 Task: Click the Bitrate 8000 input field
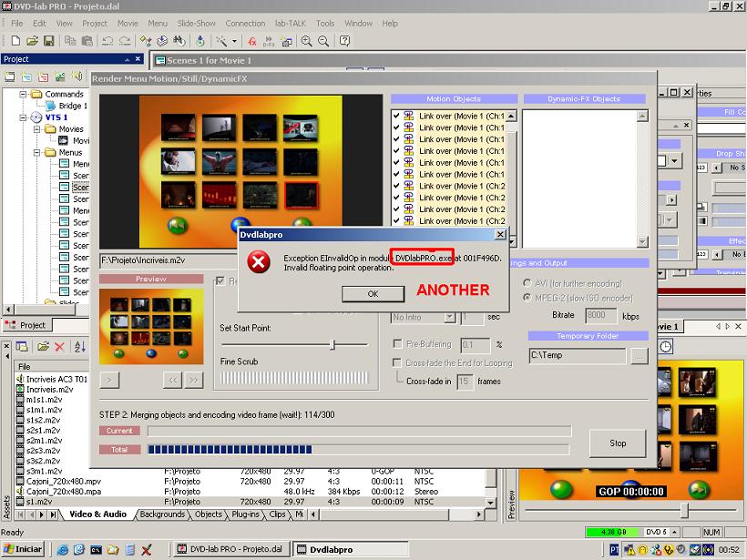600,316
